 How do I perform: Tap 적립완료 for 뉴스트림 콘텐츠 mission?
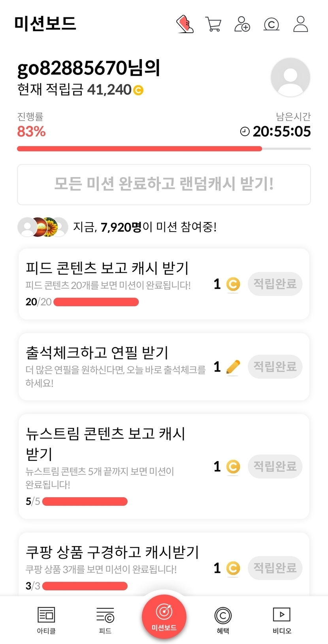275,466
